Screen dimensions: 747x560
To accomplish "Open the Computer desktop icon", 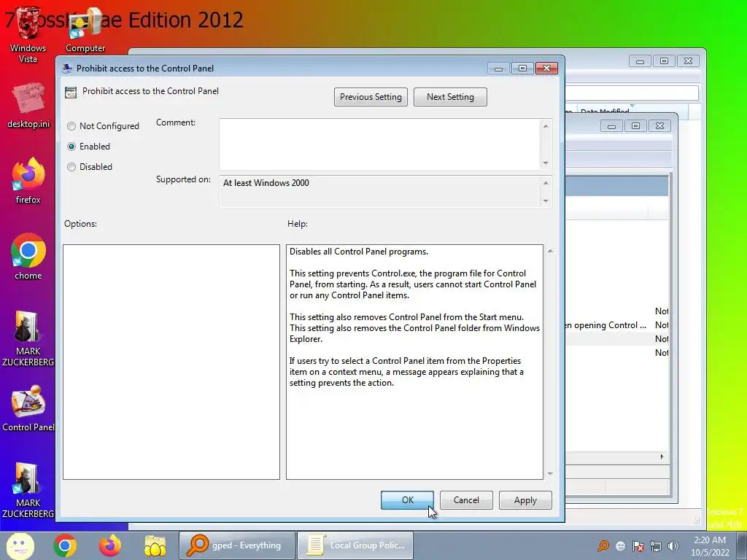I will [85, 31].
